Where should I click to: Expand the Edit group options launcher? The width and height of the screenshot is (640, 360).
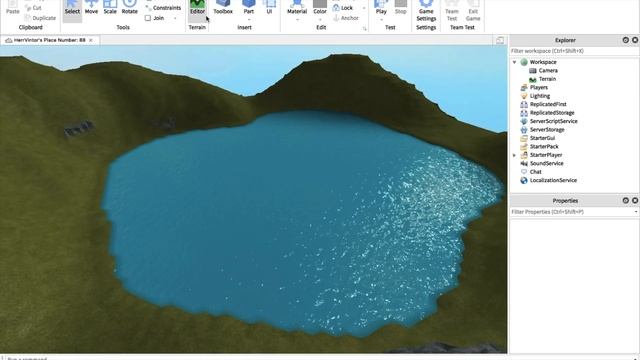tap(364, 29)
